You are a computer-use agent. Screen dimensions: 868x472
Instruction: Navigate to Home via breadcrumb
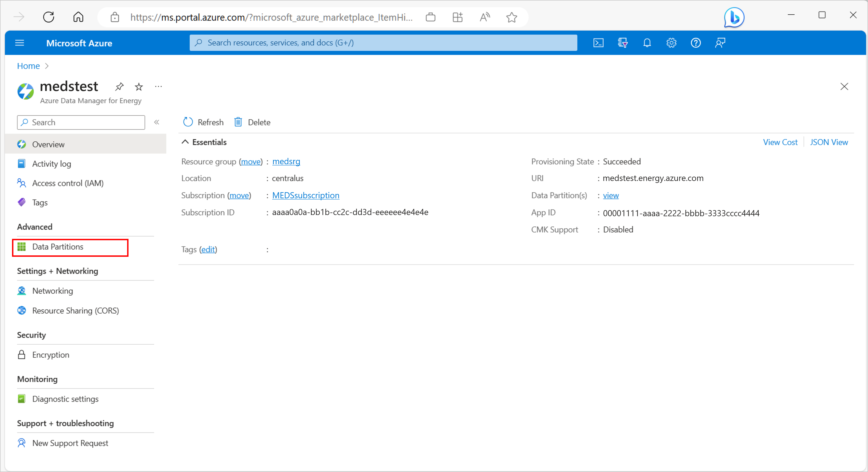coord(28,66)
